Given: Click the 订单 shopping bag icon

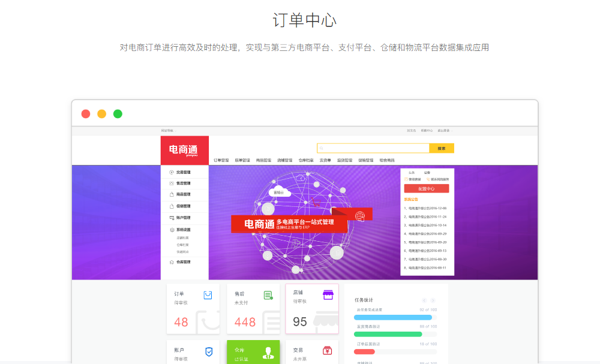Looking at the screenshot, I should pos(208,295).
